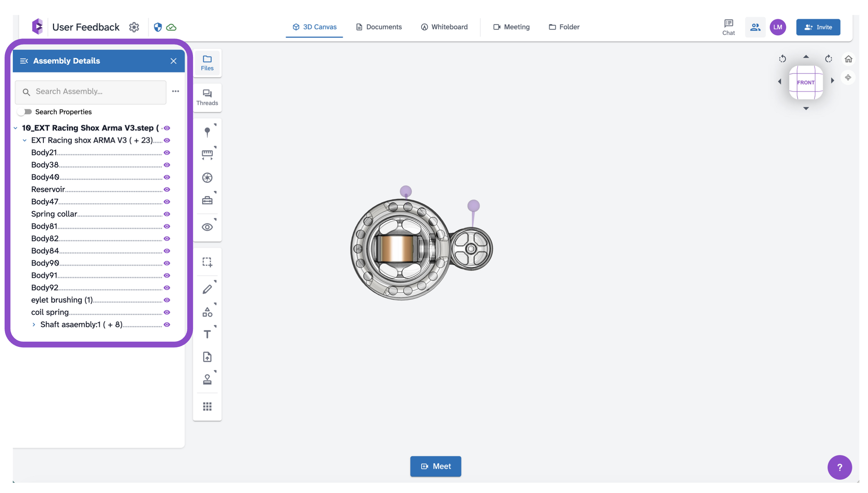
Task: Hide Body21 visibility
Action: 167,153
